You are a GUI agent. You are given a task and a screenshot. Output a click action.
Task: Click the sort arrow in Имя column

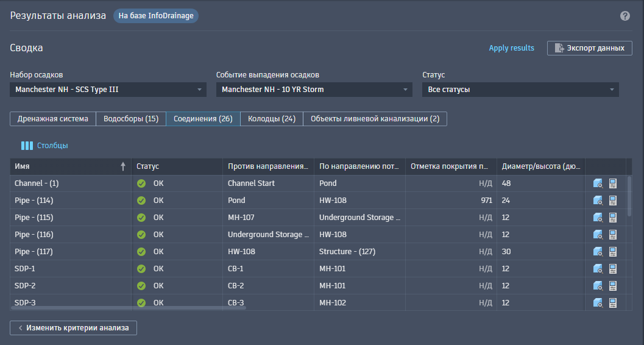click(123, 166)
